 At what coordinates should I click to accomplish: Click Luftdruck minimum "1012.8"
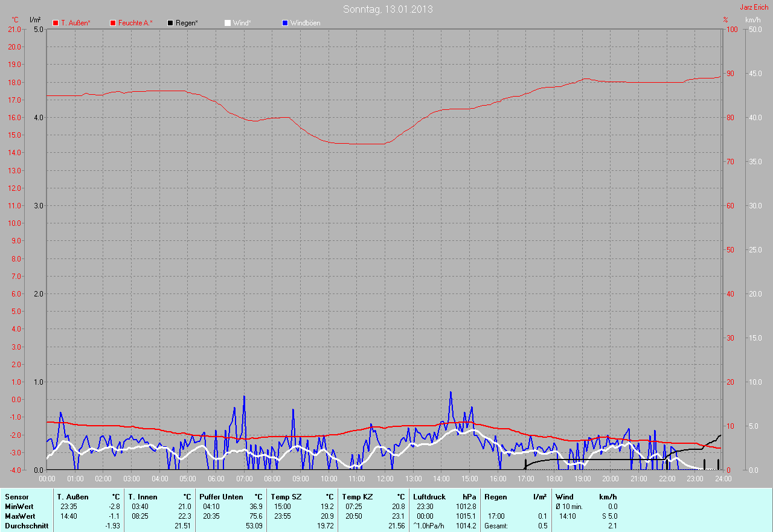466,507
